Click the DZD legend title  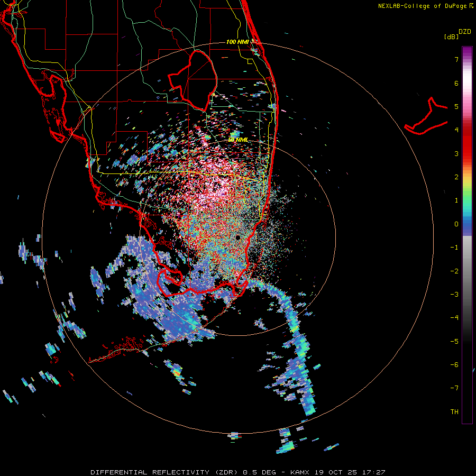465,32
